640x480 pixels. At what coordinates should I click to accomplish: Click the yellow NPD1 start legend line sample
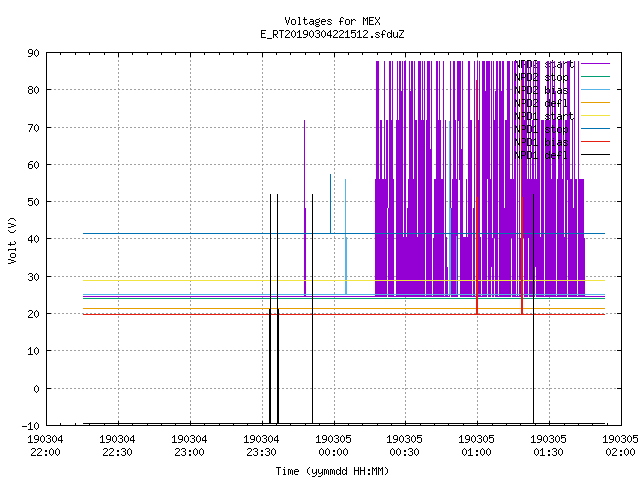[595, 116]
